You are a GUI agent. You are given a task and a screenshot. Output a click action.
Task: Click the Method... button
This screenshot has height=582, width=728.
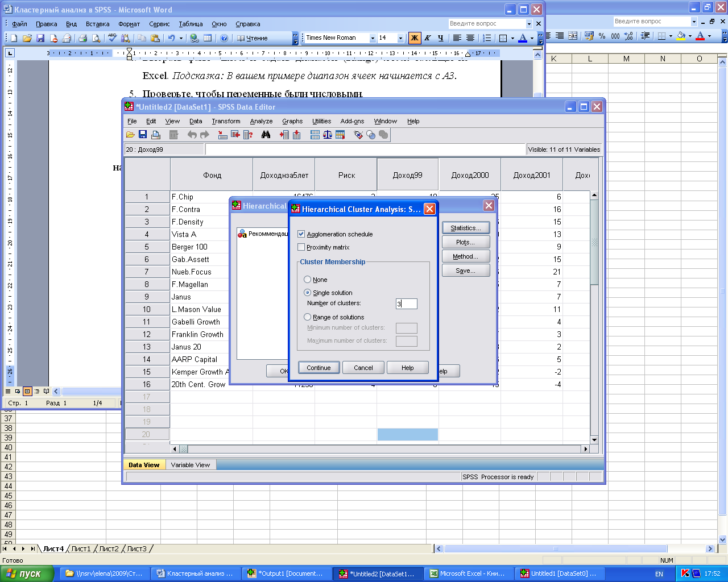coord(466,256)
